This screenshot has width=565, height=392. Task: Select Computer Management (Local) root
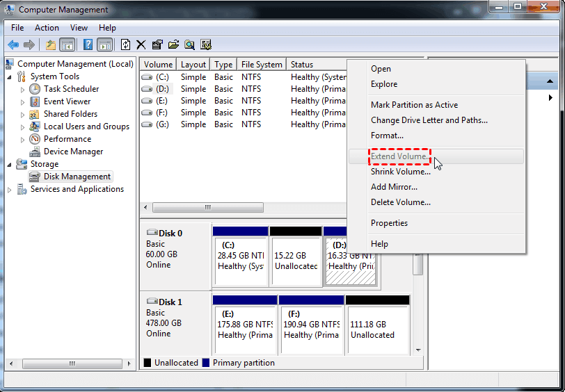click(75, 64)
